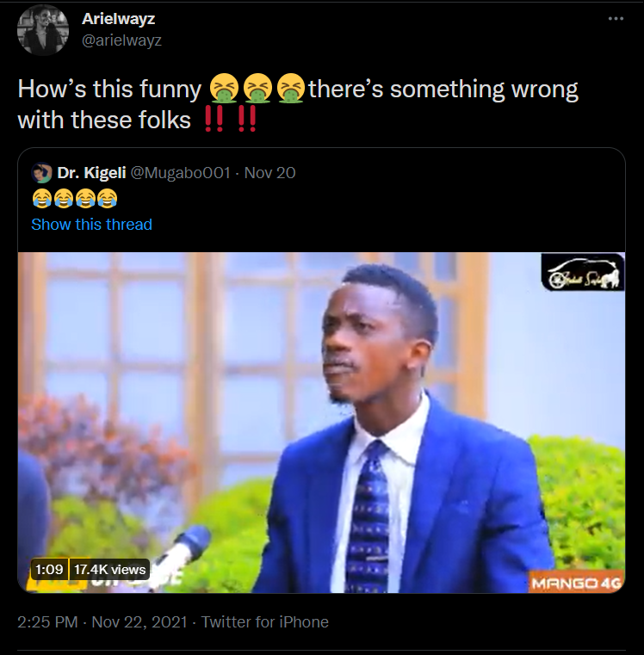This screenshot has height=655, width=644.
Task: Click the 1:09 video duration badge
Action: point(47,569)
